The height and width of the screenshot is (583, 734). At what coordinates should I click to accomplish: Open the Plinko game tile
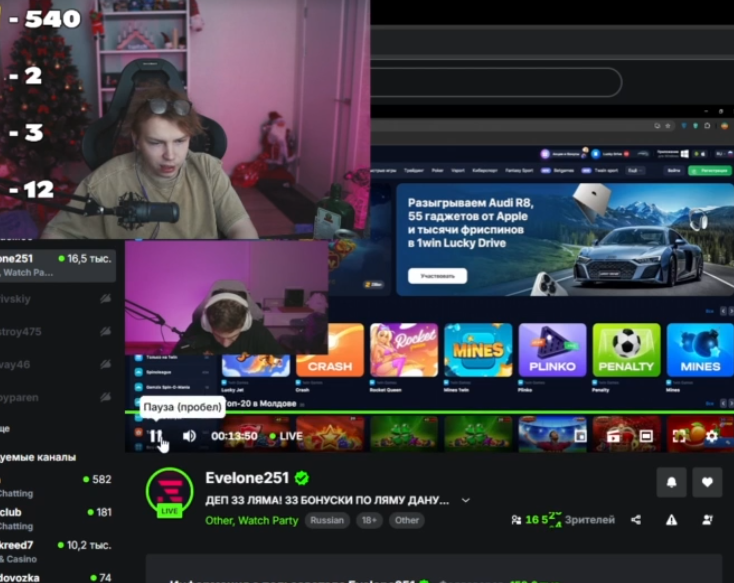pyautogui.click(x=552, y=350)
